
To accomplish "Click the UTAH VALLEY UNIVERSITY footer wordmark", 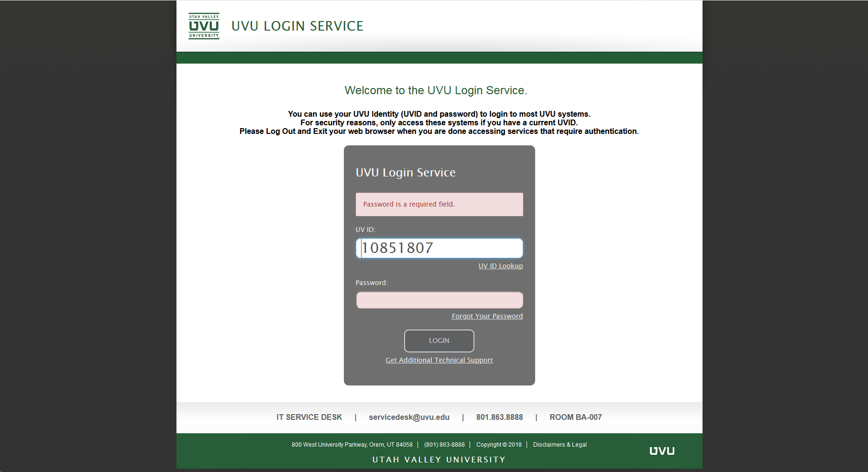I will pos(439,460).
